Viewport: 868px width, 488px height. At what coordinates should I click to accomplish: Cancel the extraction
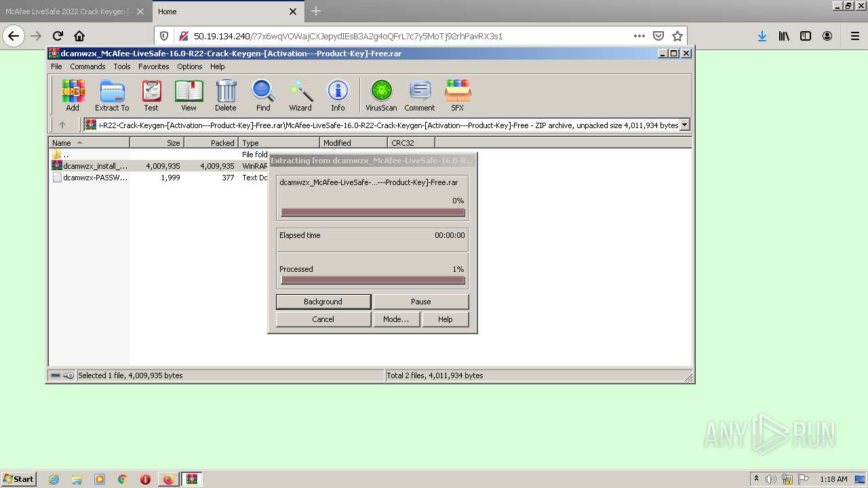[x=323, y=319]
